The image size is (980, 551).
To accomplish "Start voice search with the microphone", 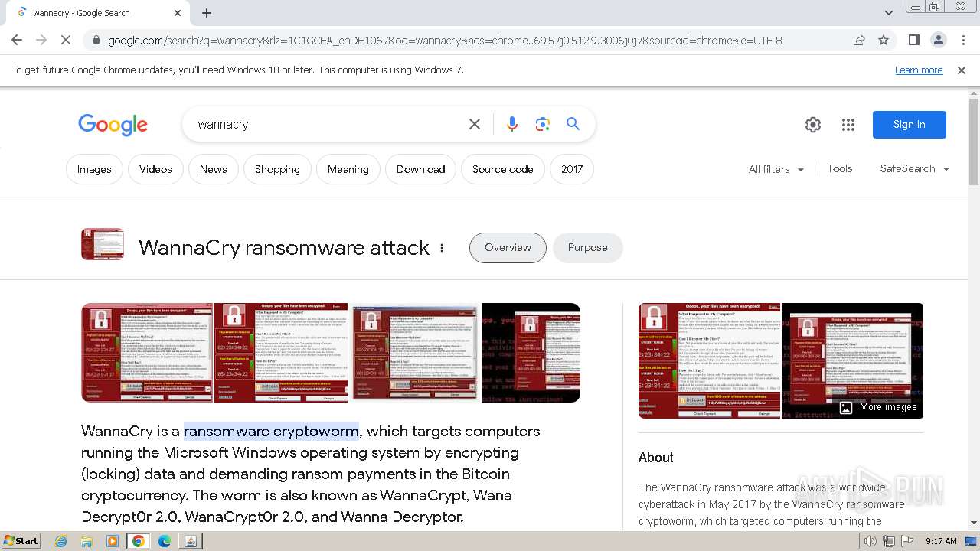I will click(512, 124).
